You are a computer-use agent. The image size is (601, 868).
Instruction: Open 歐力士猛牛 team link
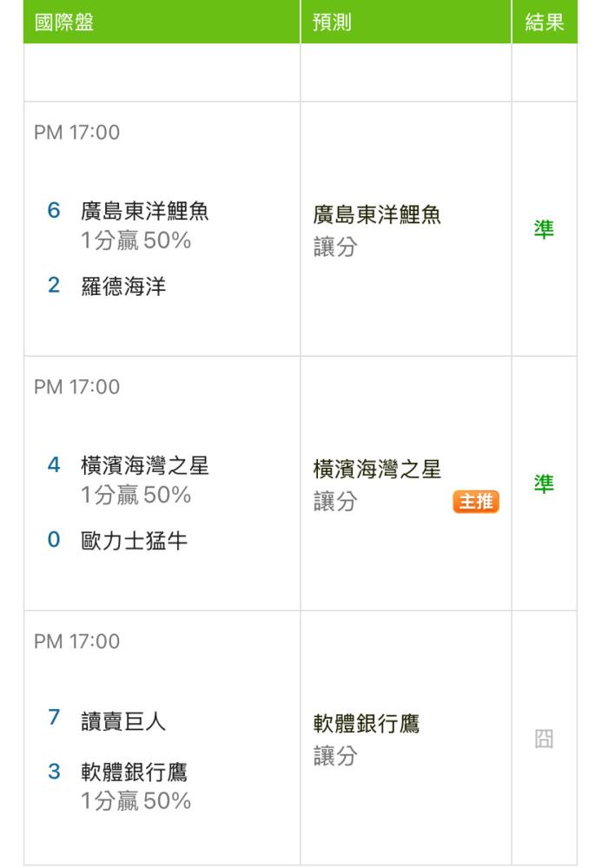pyautogui.click(x=135, y=541)
